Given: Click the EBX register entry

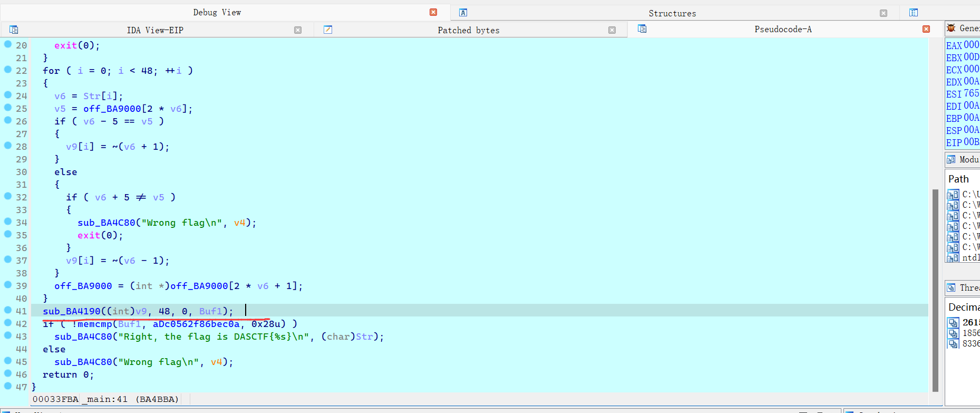Looking at the screenshot, I should tap(963, 57).
